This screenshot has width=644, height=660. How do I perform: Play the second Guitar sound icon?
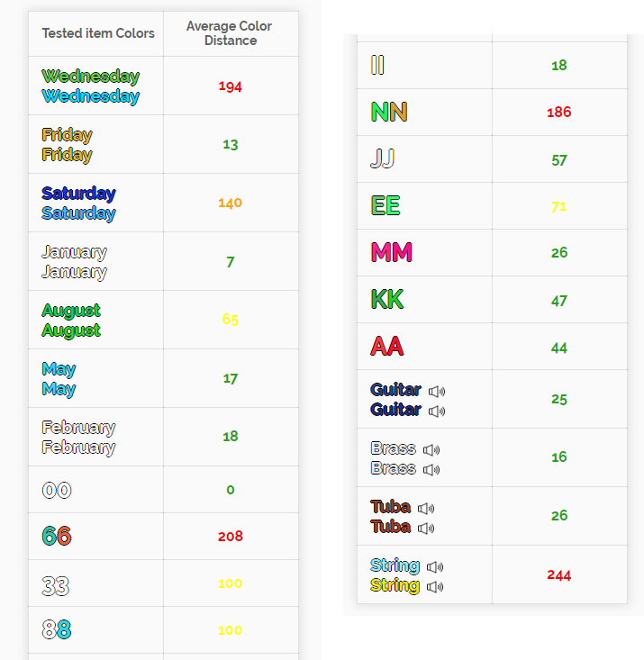437,411
